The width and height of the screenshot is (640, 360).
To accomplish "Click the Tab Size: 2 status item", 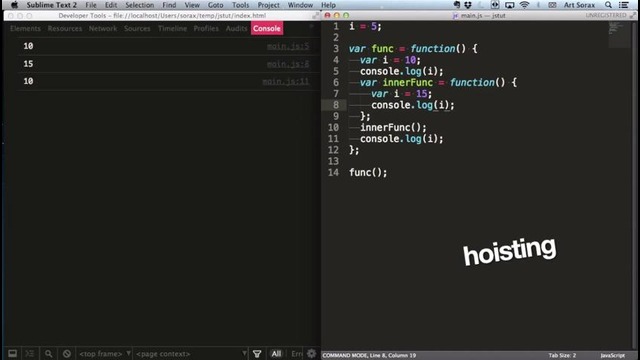I will click(562, 356).
